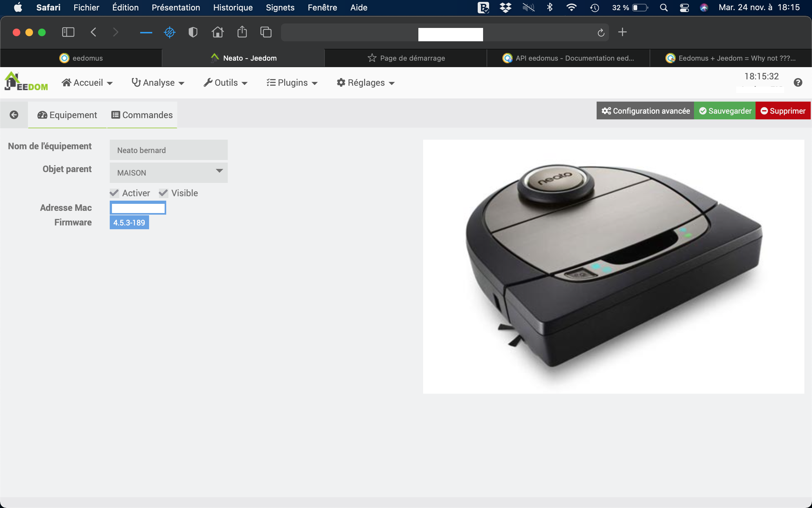Click the firmware 4.5.3-189 label
Screen dimensions: 812x508
point(129,223)
